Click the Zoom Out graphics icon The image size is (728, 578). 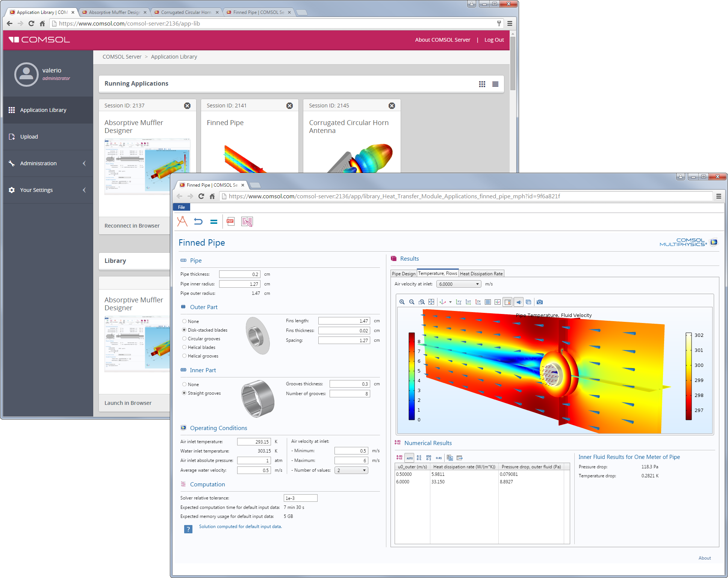412,302
